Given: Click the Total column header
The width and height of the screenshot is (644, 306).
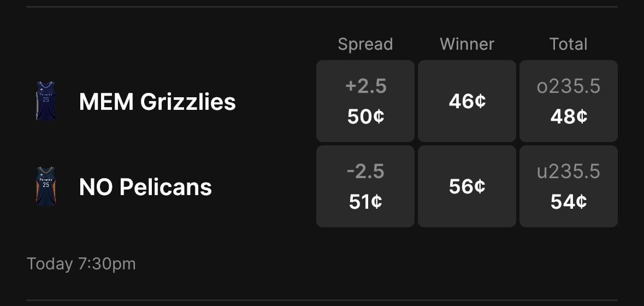Looking at the screenshot, I should [x=569, y=44].
